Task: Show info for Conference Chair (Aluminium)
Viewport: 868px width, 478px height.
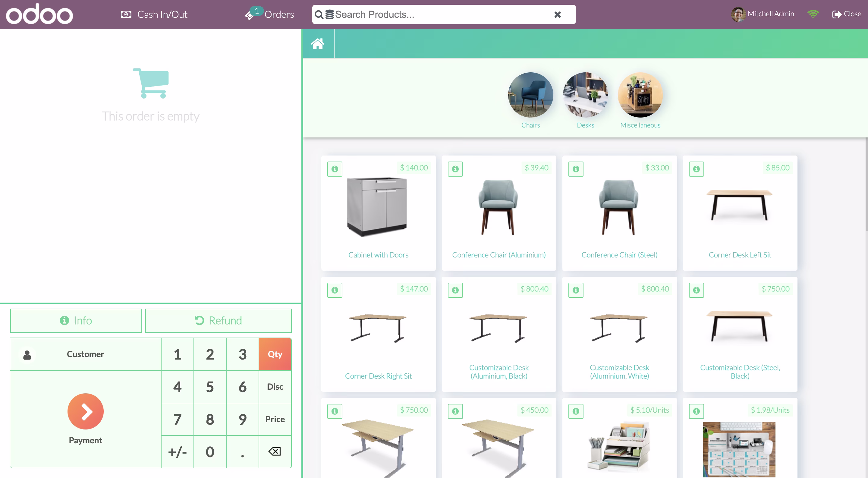Action: [455, 169]
